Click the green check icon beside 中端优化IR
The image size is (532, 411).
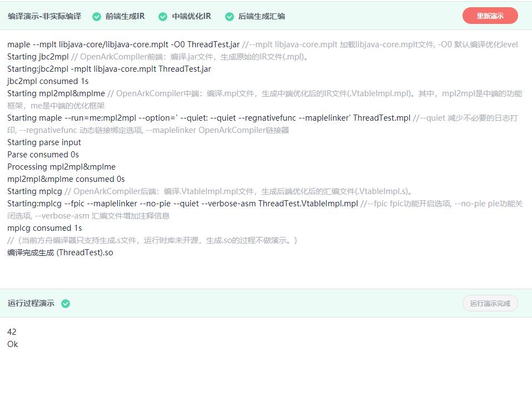coord(163,17)
